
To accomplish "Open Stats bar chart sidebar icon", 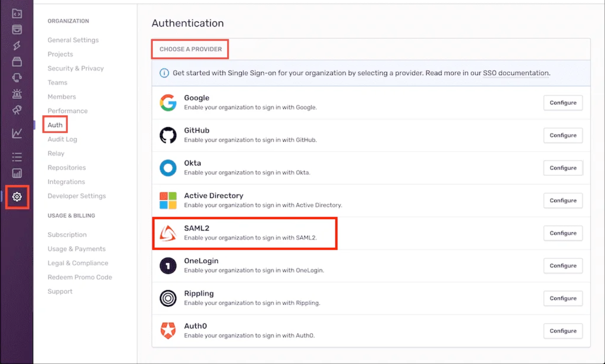I will point(17,173).
